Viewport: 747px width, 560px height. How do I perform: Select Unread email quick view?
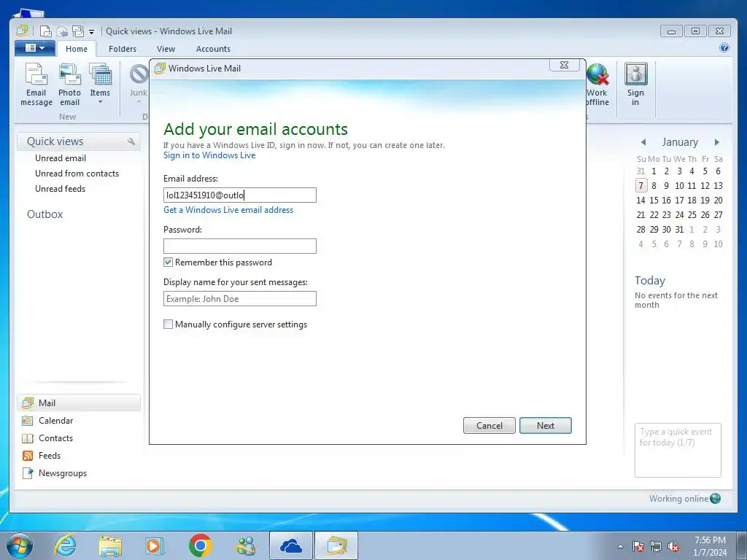61,158
